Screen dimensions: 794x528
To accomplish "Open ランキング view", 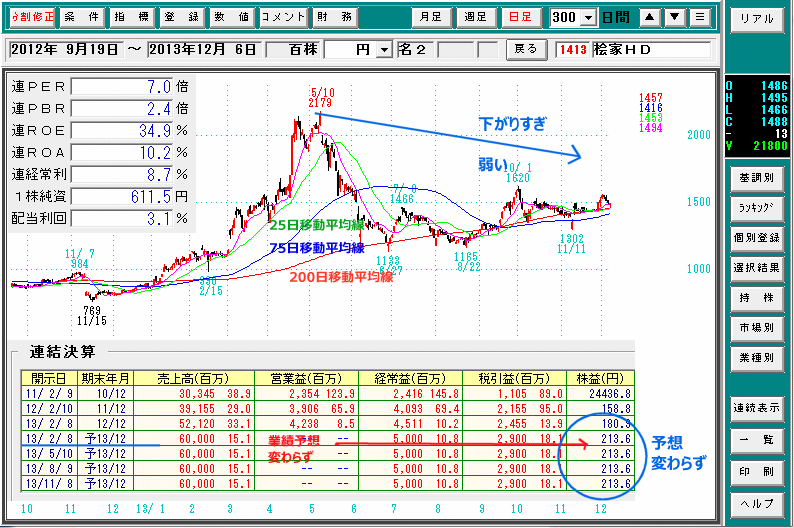I will click(x=757, y=208).
